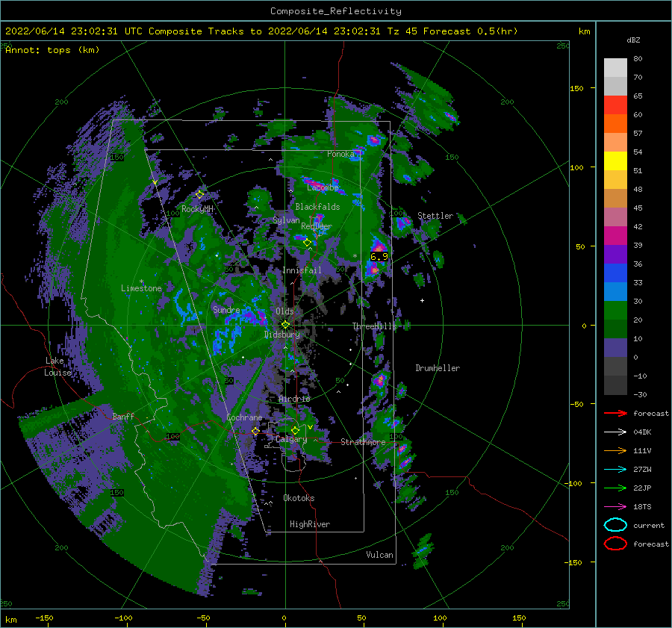Select the cyan 27ZW arrow icon
This screenshot has width=672, height=628.
(x=615, y=470)
